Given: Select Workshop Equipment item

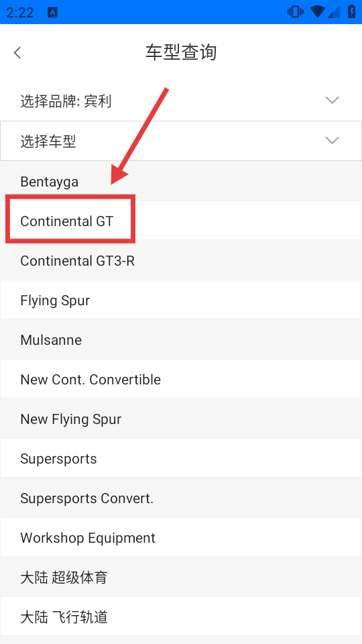Looking at the screenshot, I should pos(181,537).
